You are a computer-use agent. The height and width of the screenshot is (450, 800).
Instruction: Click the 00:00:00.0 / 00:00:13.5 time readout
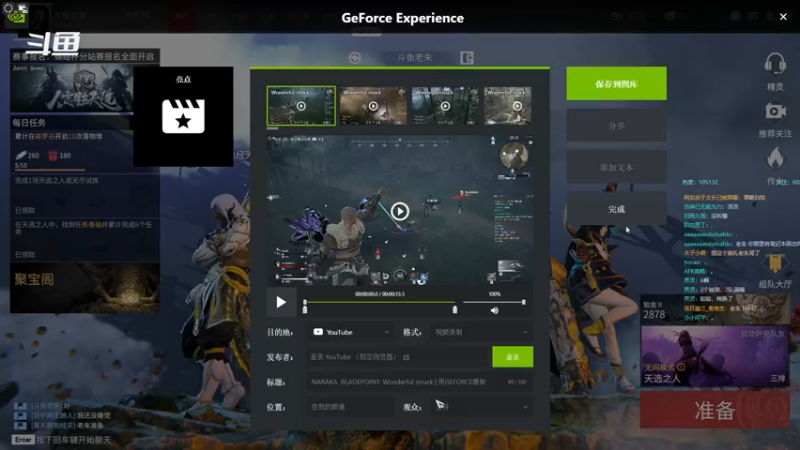(380, 294)
